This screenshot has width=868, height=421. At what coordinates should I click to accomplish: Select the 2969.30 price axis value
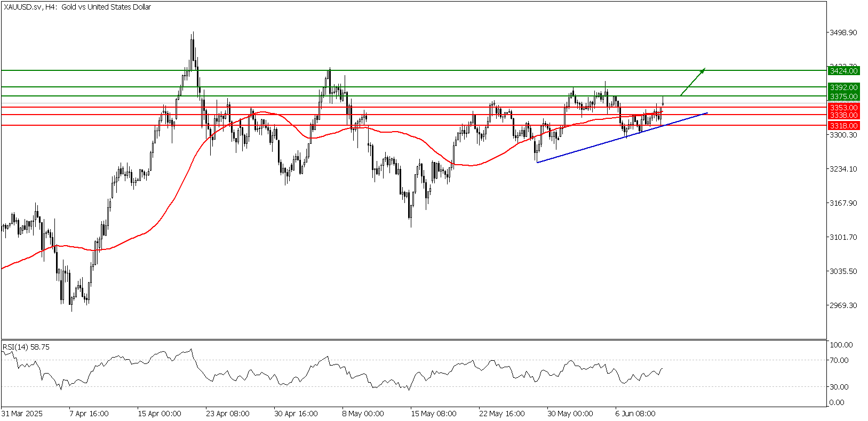tap(843, 305)
